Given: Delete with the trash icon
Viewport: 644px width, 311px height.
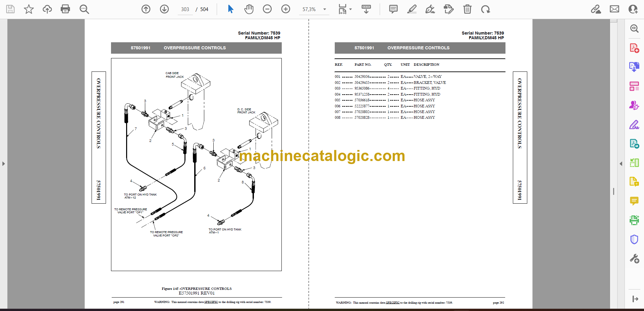Looking at the screenshot, I should [467, 9].
